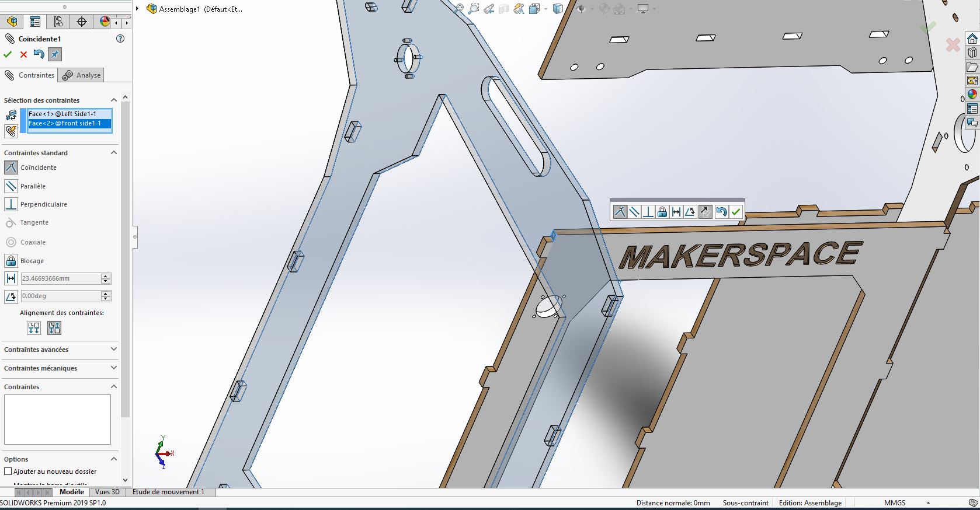This screenshot has height=510, width=980.
Task: Choose the Blocage lock mate type
Action: coord(11,261)
